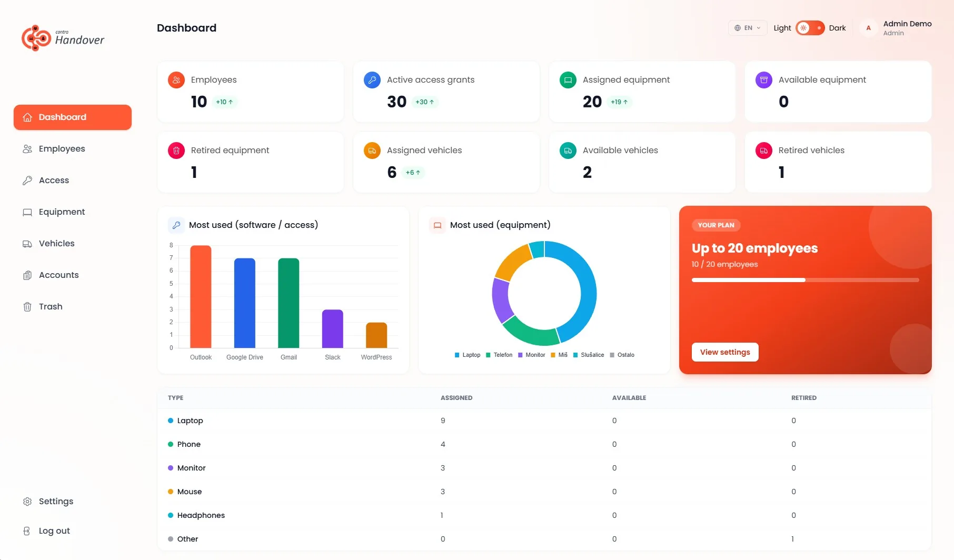Click the employee plan progress bar
Screen dimensions: 954x560
tap(806, 280)
